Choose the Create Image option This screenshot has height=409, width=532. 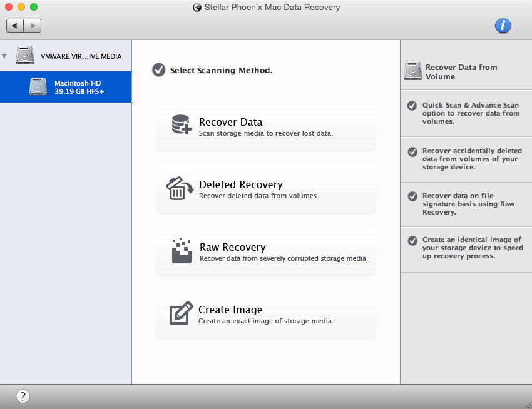tap(266, 315)
